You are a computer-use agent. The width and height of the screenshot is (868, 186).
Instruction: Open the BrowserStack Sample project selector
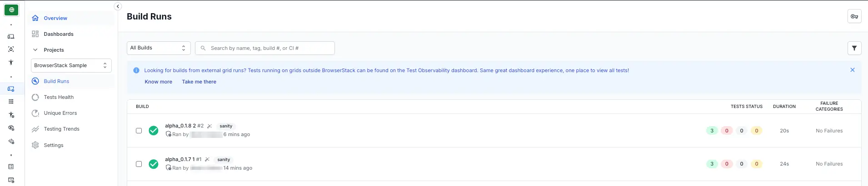point(71,65)
